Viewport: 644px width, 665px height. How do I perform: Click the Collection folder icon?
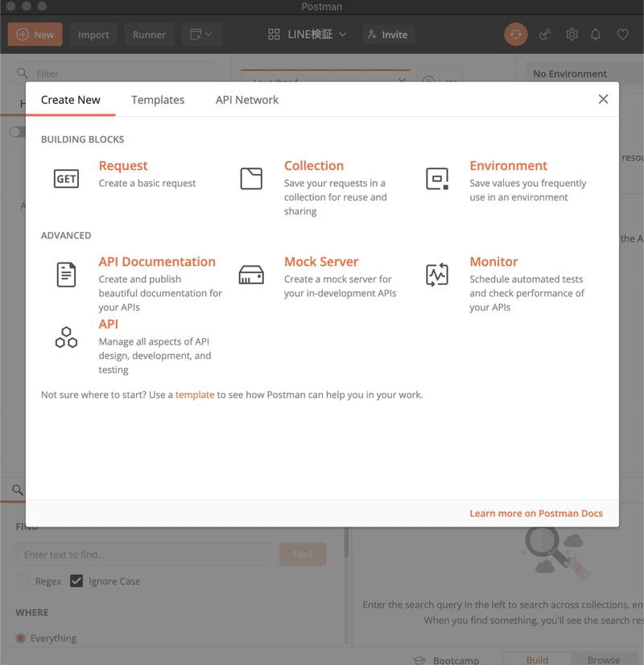tap(251, 179)
